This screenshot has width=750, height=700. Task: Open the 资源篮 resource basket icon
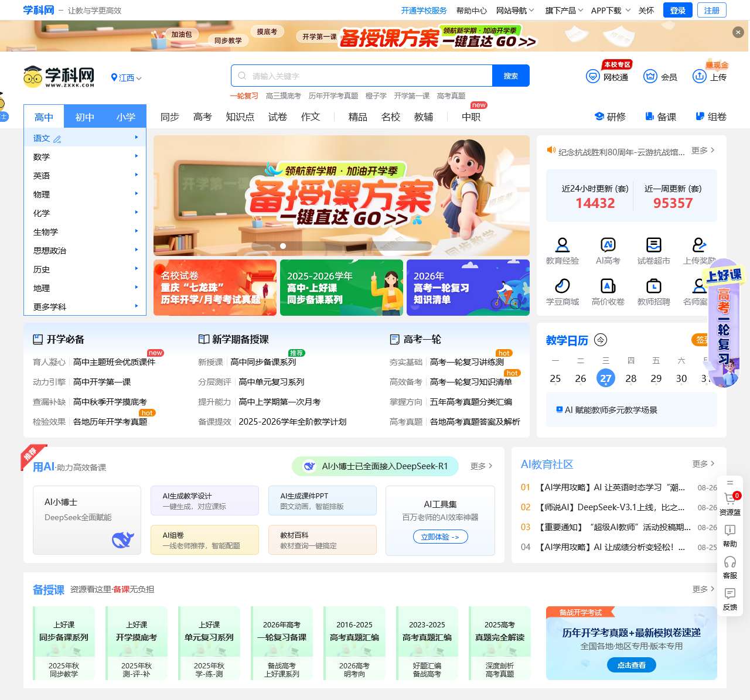click(729, 498)
